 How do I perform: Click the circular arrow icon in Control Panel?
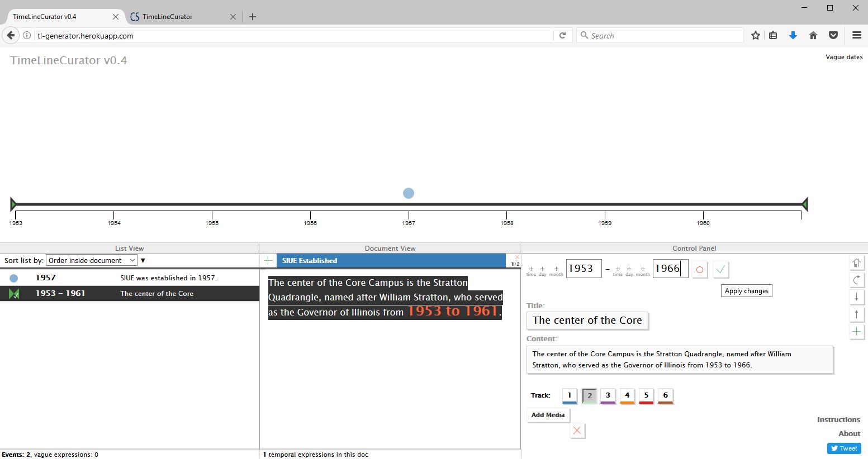(x=856, y=280)
